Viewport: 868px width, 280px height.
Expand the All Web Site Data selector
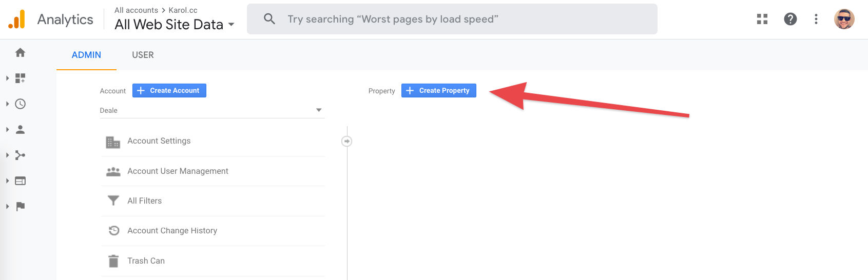pyautogui.click(x=175, y=24)
